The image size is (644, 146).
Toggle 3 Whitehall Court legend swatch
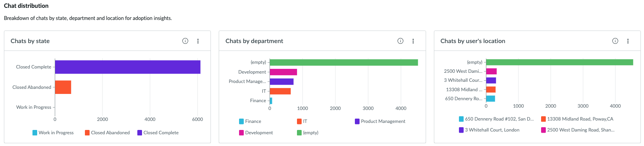(x=461, y=130)
